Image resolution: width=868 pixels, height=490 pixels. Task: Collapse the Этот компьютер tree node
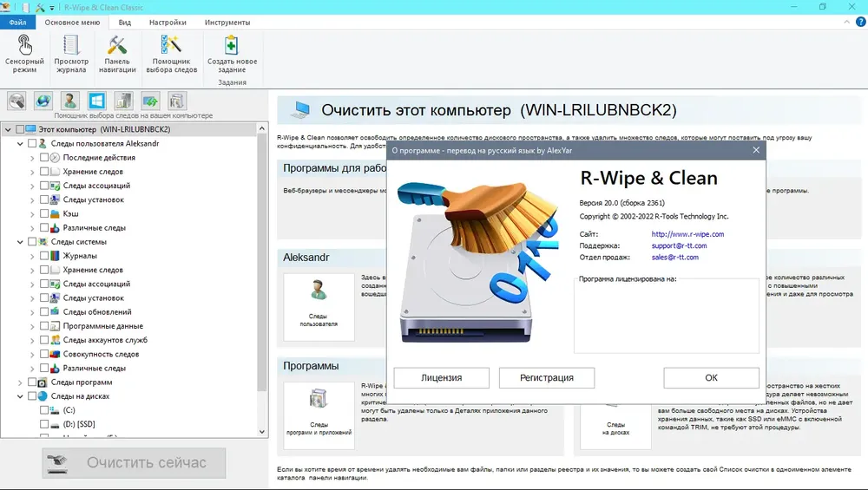coord(8,129)
